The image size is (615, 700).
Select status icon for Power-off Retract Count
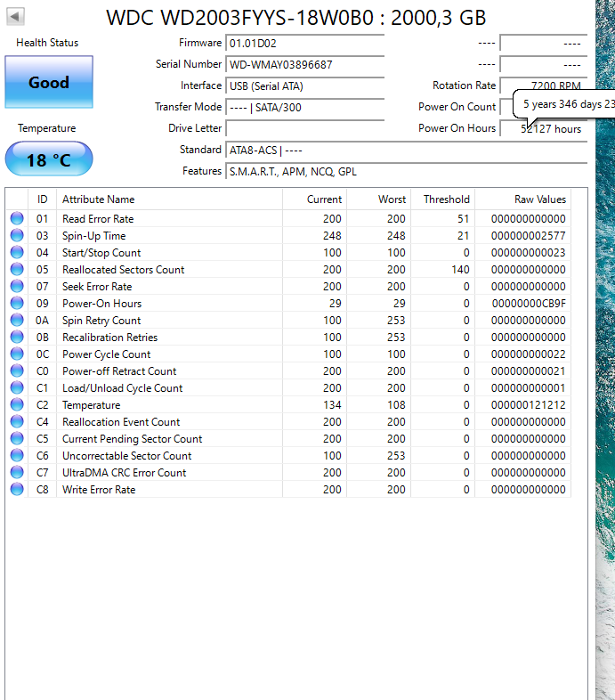pos(17,371)
